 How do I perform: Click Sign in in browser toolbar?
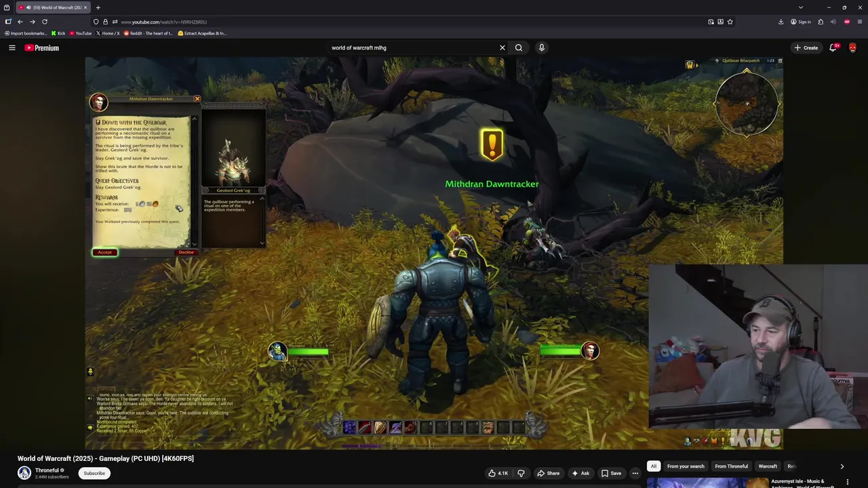[800, 22]
